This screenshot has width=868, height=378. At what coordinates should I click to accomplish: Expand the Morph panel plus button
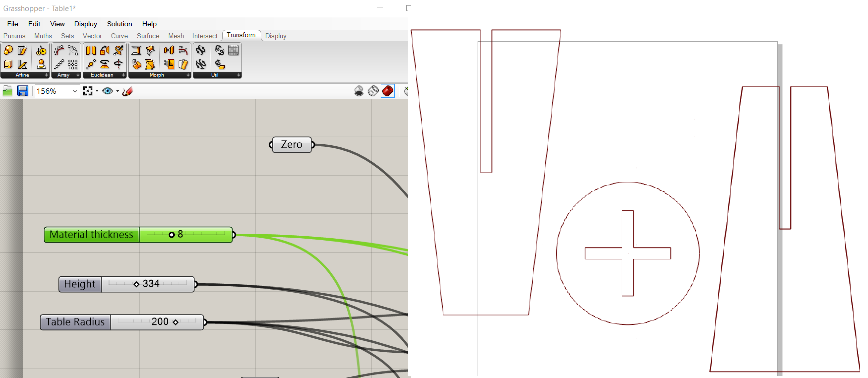pyautogui.click(x=188, y=75)
